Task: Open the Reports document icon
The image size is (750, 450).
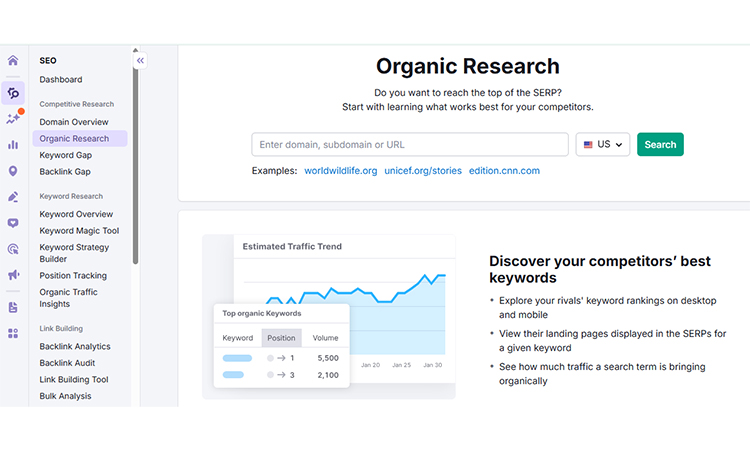Action: (13, 307)
